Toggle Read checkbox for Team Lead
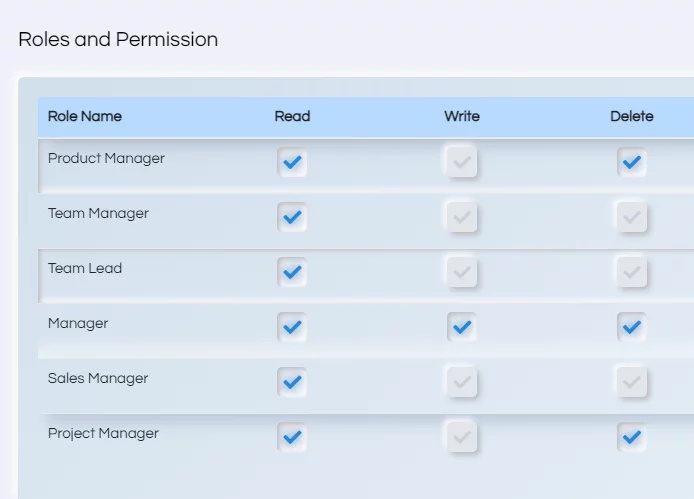The width and height of the screenshot is (694, 499). [x=292, y=272]
